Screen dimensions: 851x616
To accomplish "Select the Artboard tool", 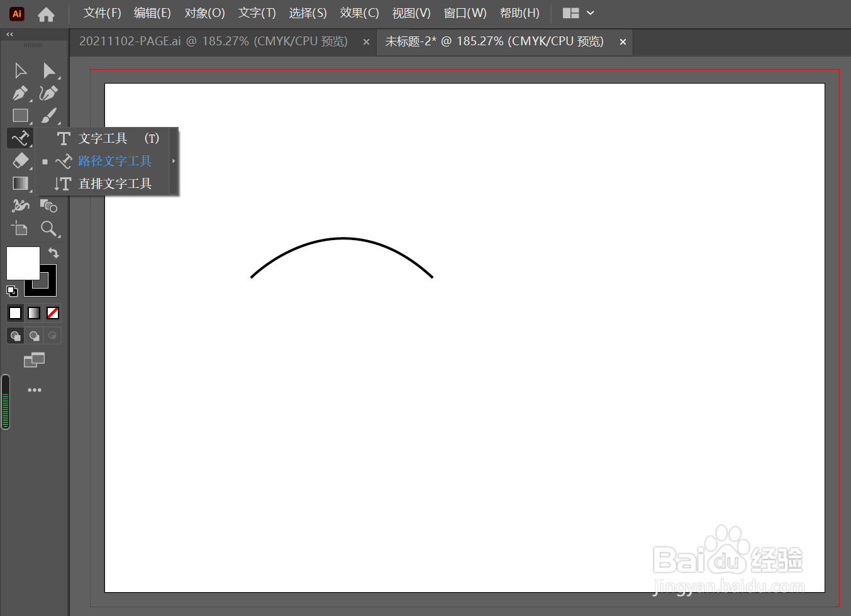I will 20,228.
